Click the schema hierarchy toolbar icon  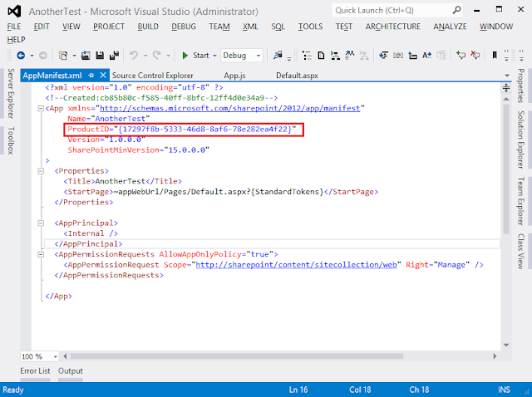tap(335, 56)
